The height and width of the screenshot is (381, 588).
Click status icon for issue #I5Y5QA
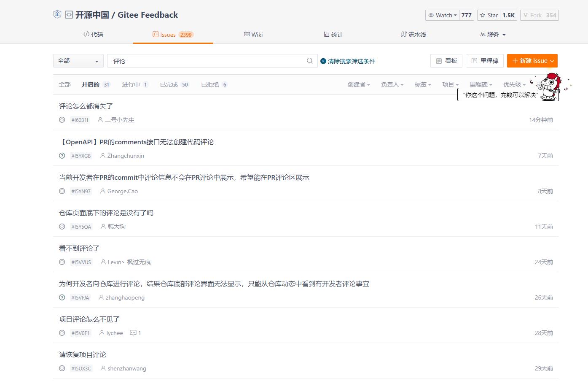click(62, 227)
